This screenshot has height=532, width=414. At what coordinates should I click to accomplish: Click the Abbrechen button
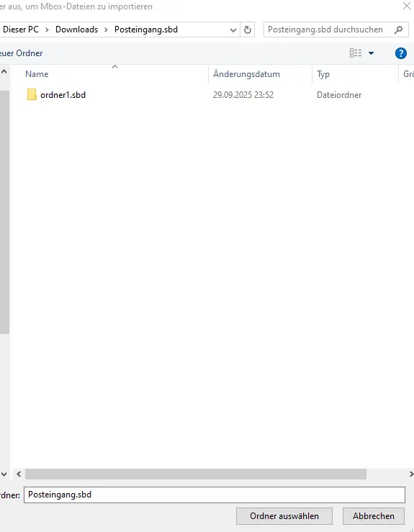point(373,516)
